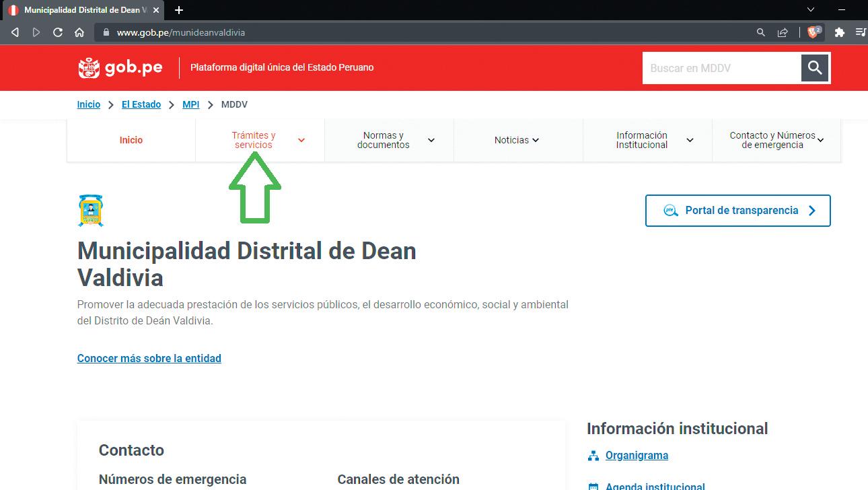The height and width of the screenshot is (490, 868).
Task: Click the MDDV breadcrumb text
Action: 235,104
